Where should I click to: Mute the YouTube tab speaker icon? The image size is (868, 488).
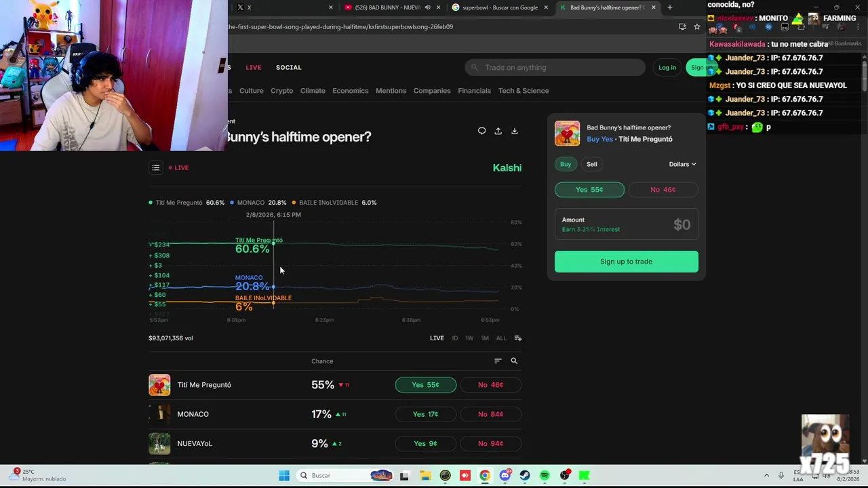click(427, 7)
